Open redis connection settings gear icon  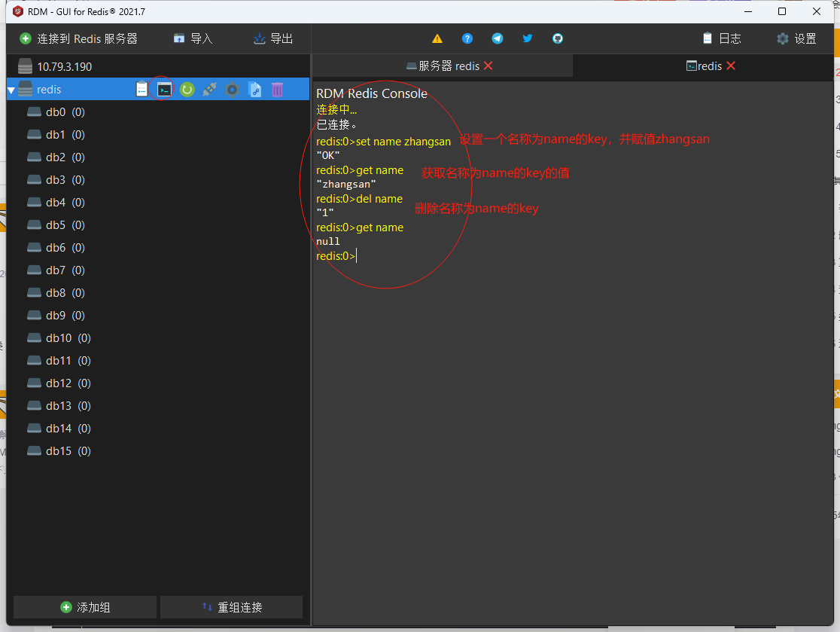coord(232,90)
